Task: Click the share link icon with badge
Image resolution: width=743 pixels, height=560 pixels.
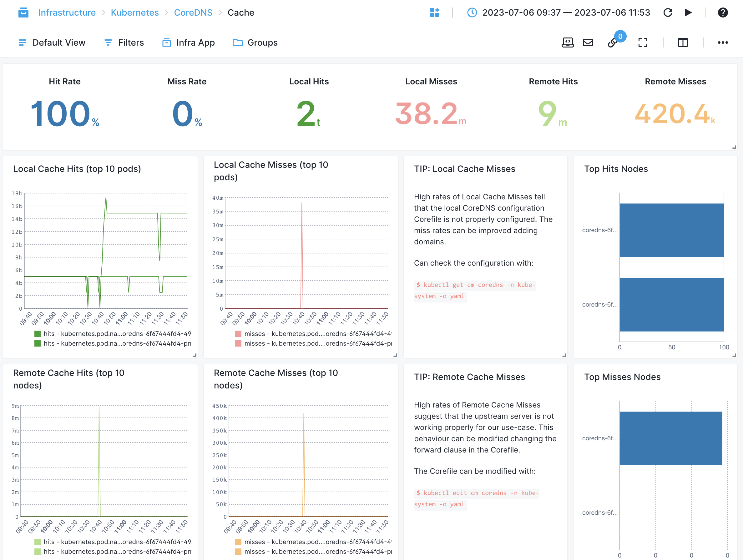Action: tap(613, 42)
